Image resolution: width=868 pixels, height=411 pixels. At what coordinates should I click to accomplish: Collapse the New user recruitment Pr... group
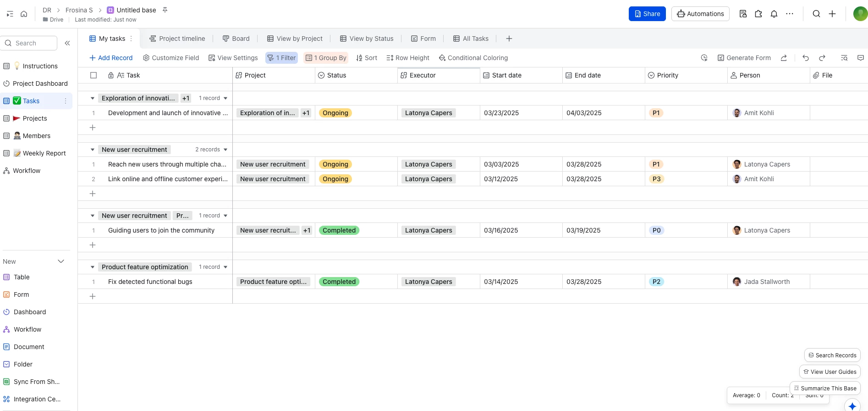93,216
